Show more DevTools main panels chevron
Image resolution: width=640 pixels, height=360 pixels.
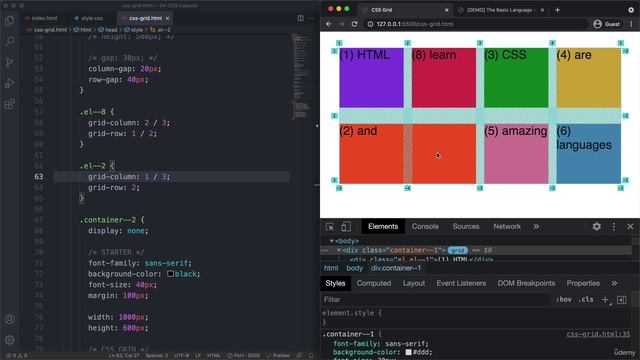click(x=536, y=227)
